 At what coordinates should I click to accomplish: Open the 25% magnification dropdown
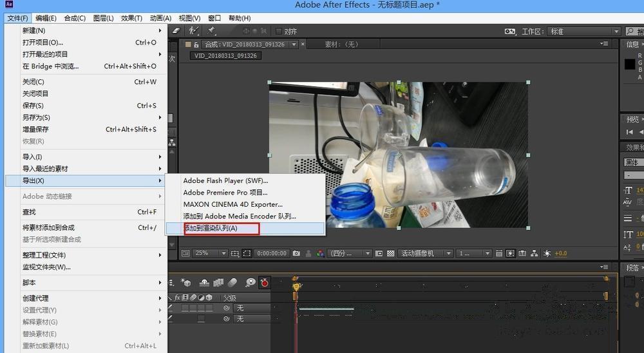coord(211,254)
